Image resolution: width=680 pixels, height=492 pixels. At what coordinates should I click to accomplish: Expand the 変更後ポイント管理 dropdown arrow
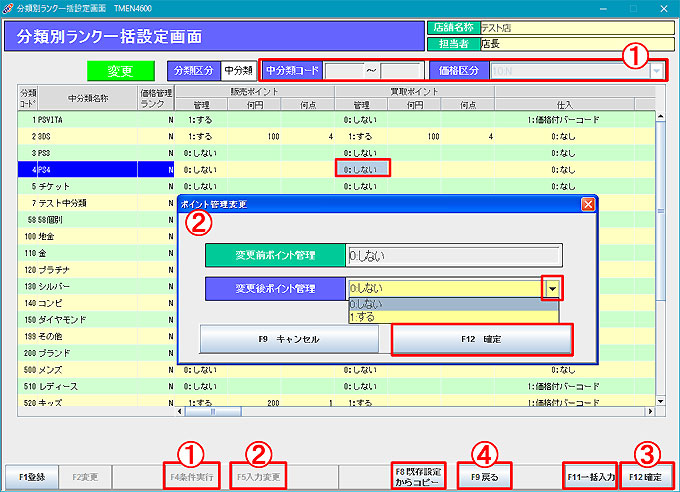pos(552,288)
